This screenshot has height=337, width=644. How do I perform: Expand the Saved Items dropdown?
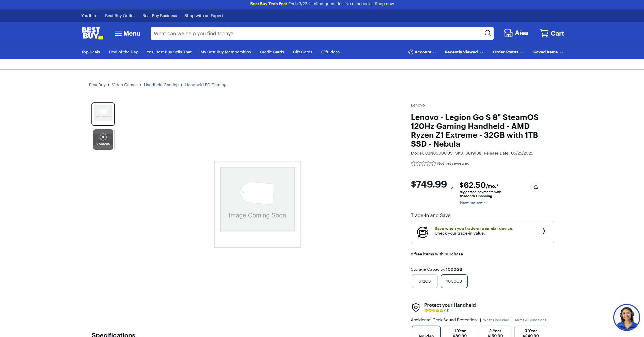[x=548, y=52]
